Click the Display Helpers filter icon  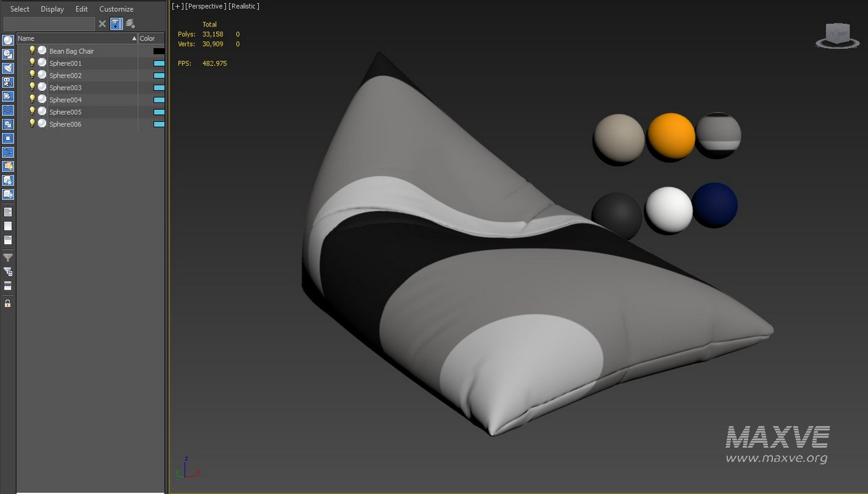pos(7,96)
